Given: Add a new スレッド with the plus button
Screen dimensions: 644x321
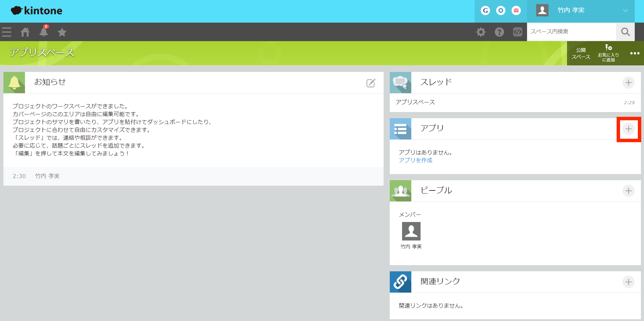Looking at the screenshot, I should tap(628, 82).
